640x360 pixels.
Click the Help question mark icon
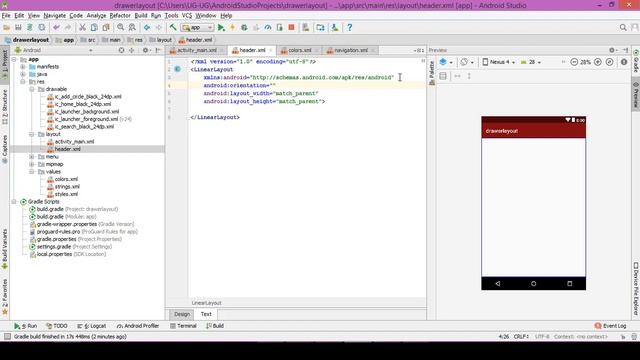[349, 28]
